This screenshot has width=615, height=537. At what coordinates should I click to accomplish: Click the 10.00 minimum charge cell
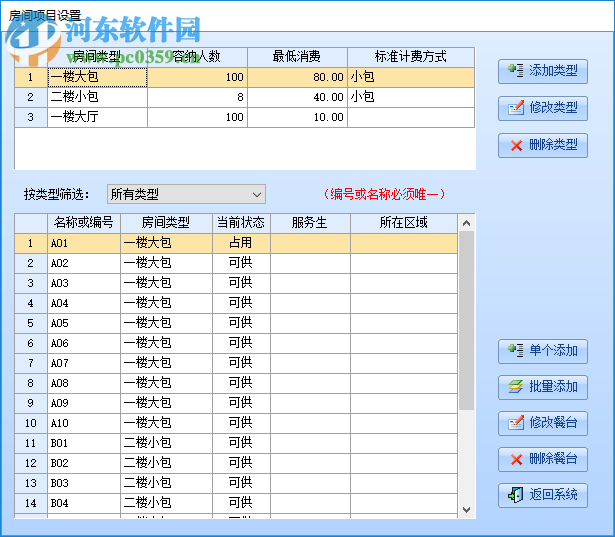297,117
